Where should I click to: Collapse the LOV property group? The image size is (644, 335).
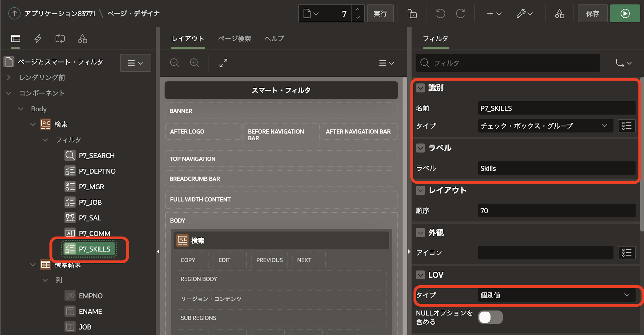coord(420,275)
